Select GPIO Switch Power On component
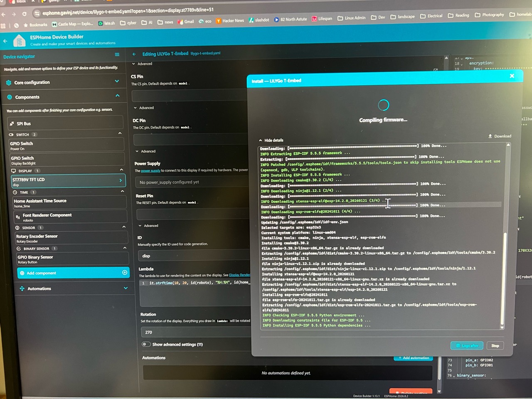Image resolution: width=532 pixels, height=399 pixels. 66,145
